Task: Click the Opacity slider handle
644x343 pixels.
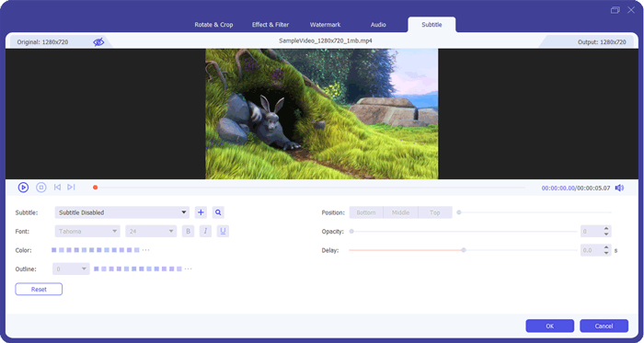Action: tap(351, 232)
